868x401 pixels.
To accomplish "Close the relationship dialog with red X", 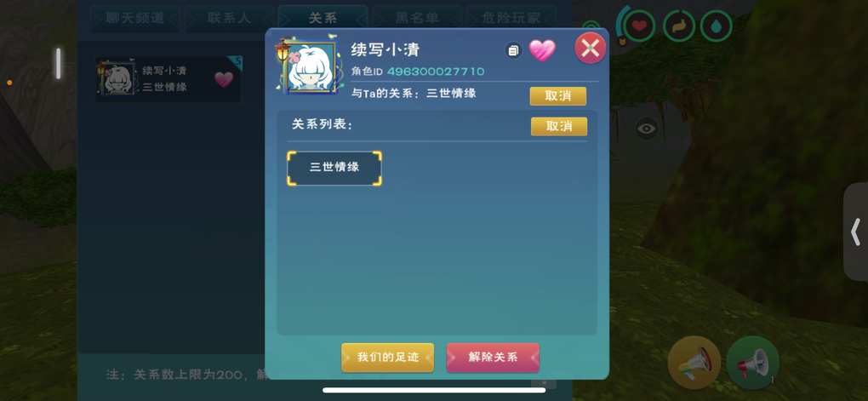I will [x=590, y=49].
